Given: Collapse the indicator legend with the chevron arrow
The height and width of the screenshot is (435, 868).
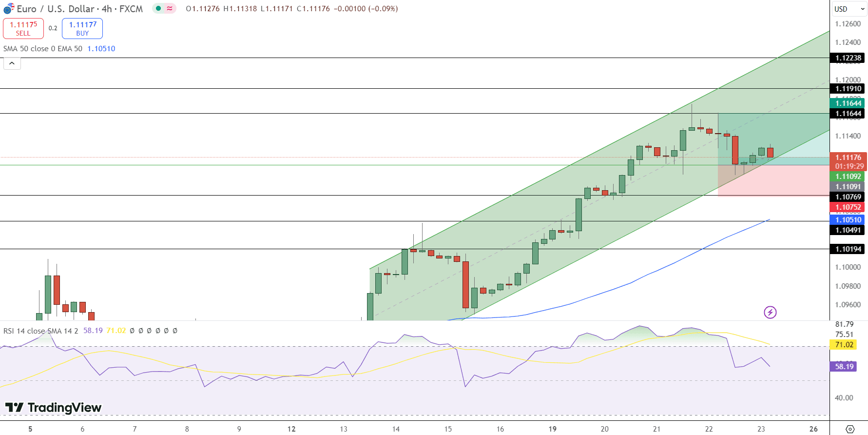Looking at the screenshot, I should coord(12,63).
